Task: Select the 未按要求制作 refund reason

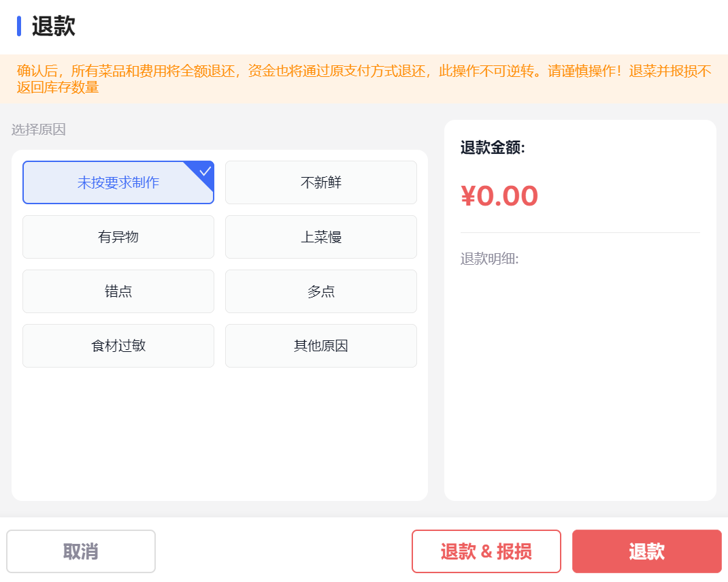Action: click(118, 182)
